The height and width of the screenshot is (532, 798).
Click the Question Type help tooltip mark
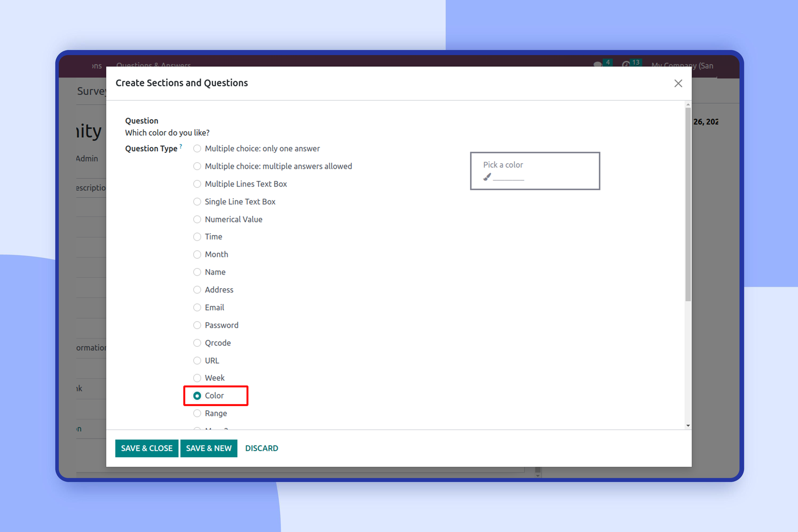[181, 146]
